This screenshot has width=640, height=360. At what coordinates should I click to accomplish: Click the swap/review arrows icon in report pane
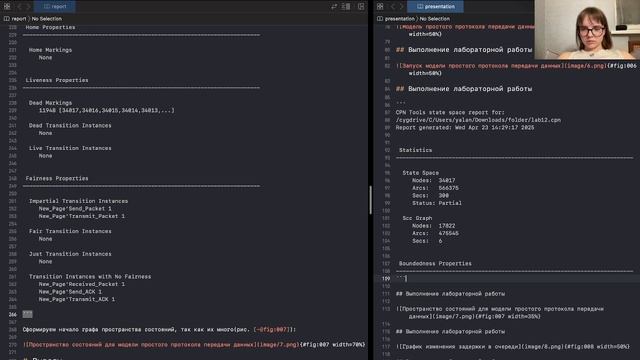click(x=334, y=6)
